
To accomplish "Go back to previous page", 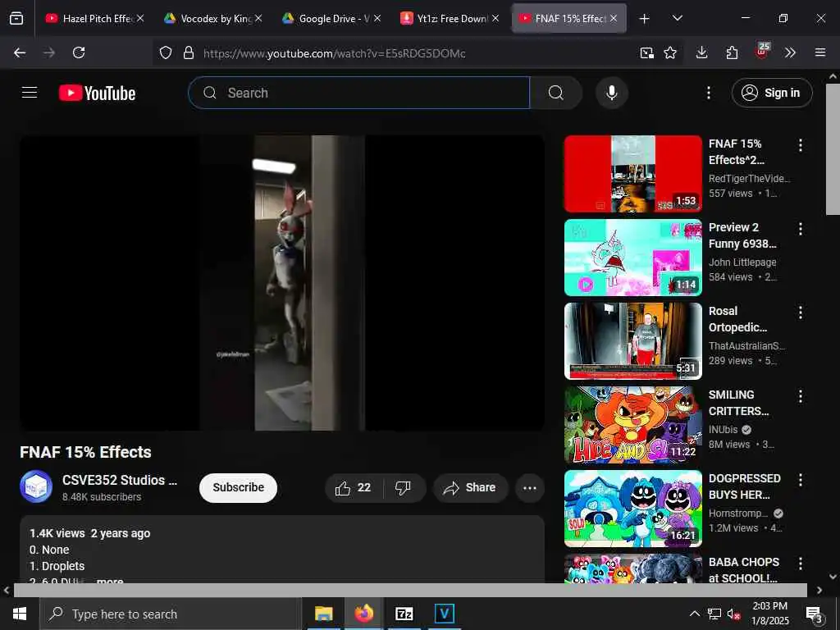I will click(x=20, y=52).
